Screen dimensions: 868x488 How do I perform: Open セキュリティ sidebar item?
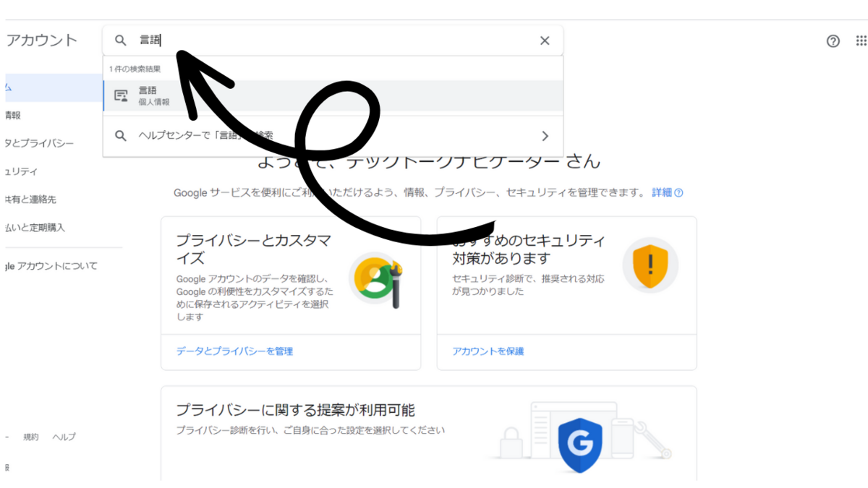click(20, 171)
